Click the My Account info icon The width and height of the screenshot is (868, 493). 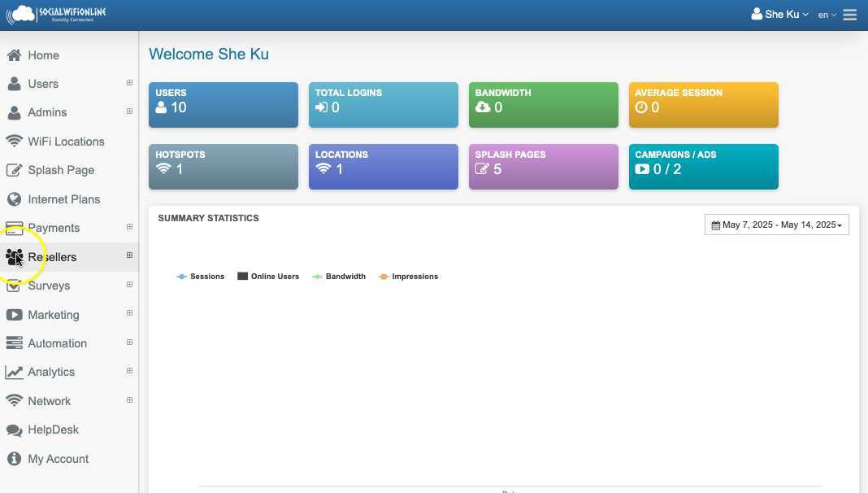[15, 459]
